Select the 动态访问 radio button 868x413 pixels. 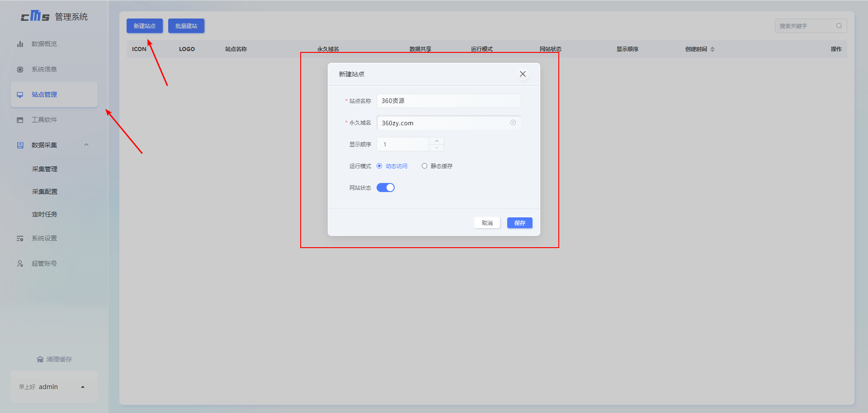379,166
